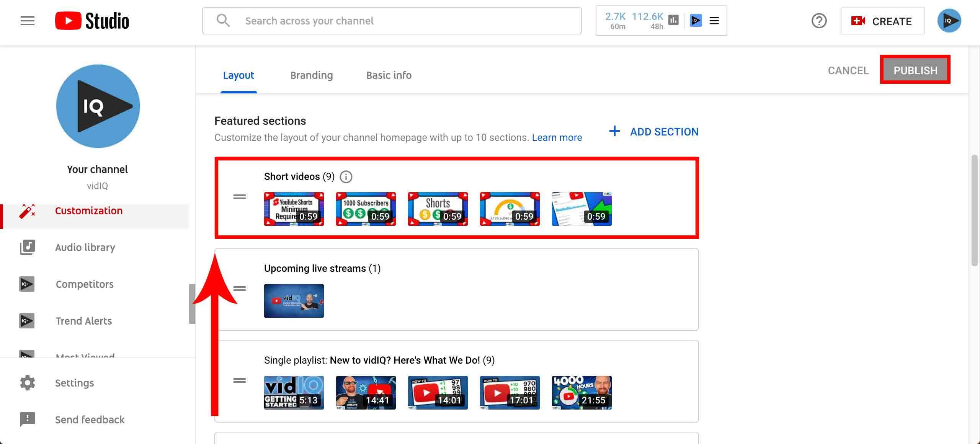The image size is (980, 444).
Task: Open Audio library from sidebar
Action: (x=85, y=247)
